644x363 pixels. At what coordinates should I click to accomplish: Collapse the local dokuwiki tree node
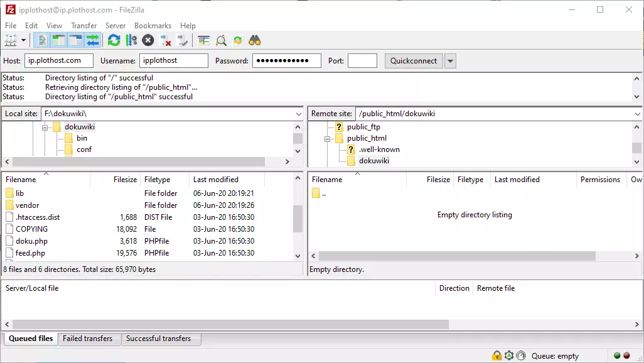click(45, 127)
